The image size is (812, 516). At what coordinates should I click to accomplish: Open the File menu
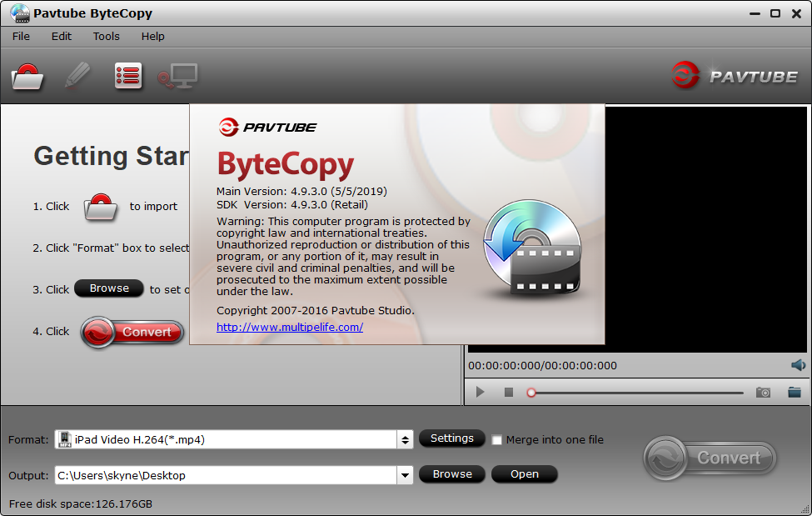pos(21,37)
